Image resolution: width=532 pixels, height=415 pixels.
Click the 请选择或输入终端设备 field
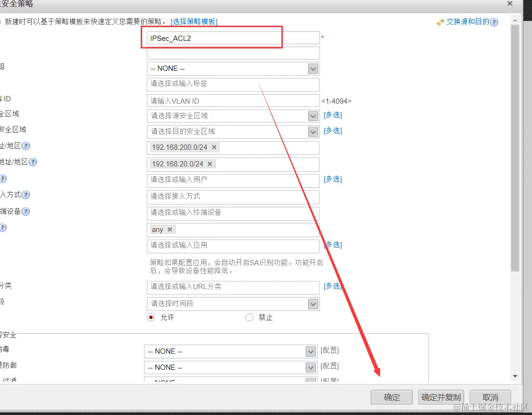click(233, 213)
